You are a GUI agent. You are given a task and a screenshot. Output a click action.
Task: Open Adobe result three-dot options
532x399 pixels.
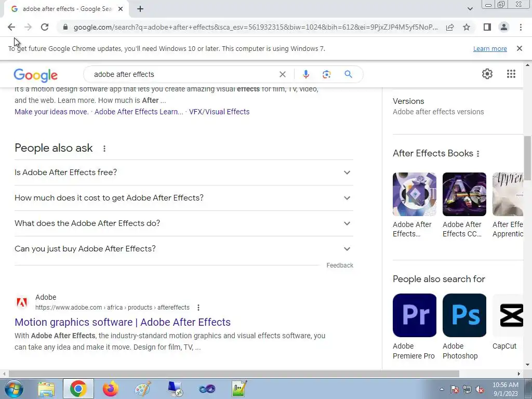[198, 308]
